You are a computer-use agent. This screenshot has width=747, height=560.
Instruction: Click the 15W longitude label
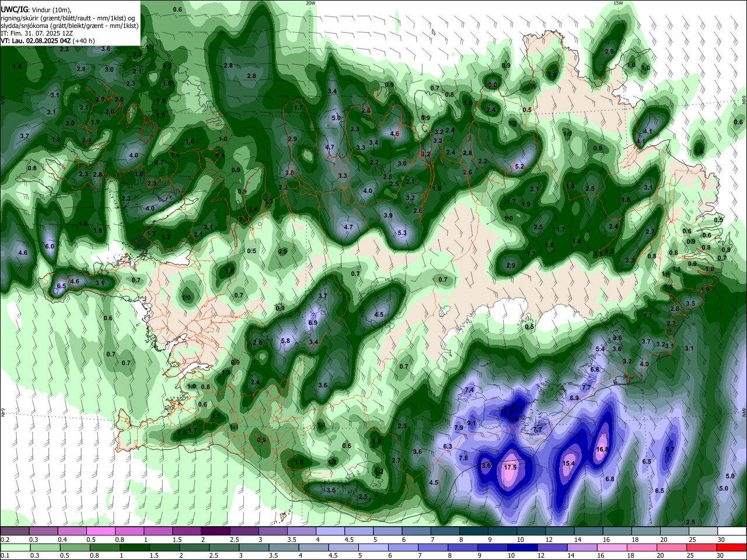pyautogui.click(x=618, y=3)
